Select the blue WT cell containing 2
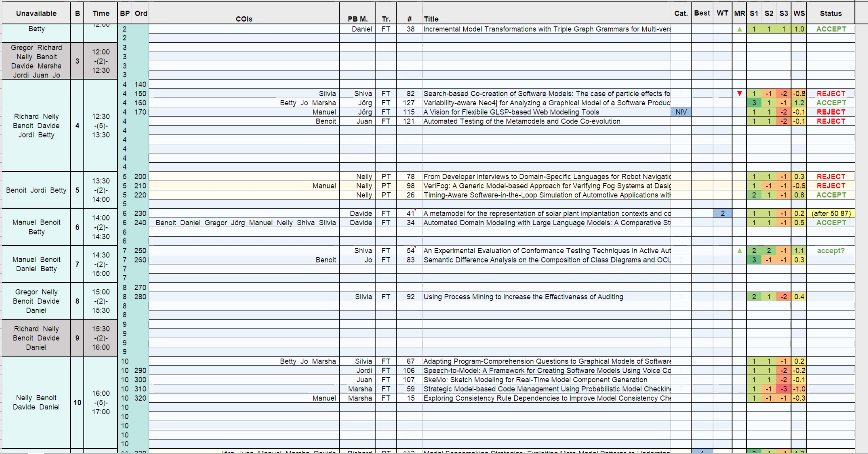Screen dimensions: 868x454 723,213
